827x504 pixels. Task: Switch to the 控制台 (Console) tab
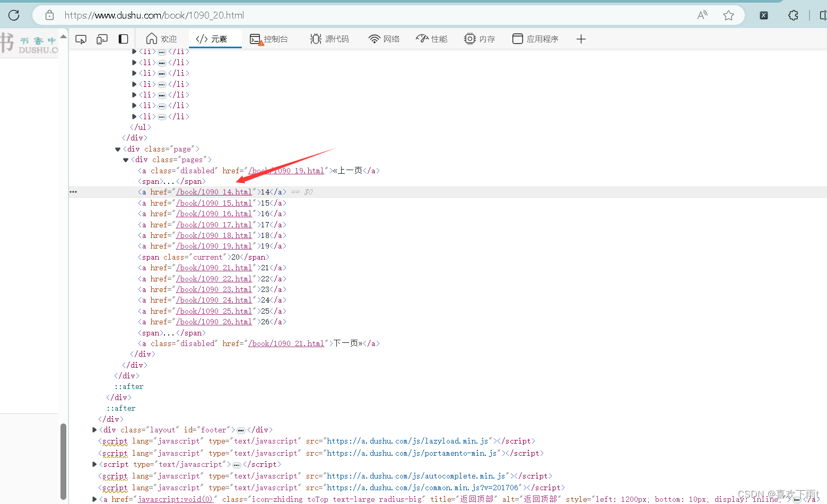pyautogui.click(x=269, y=39)
